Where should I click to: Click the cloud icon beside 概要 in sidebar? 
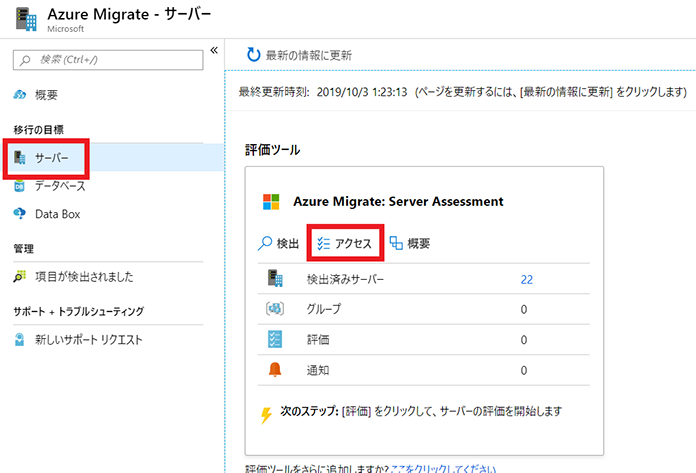pyautogui.click(x=20, y=95)
